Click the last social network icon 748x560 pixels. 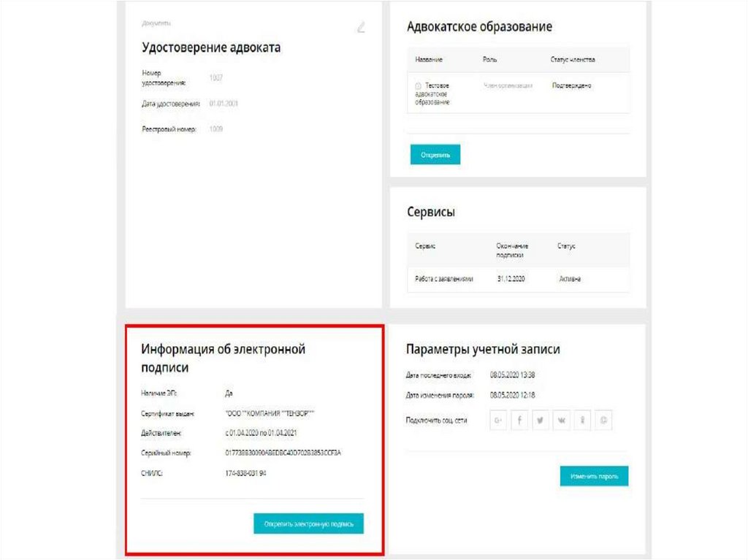coord(603,421)
